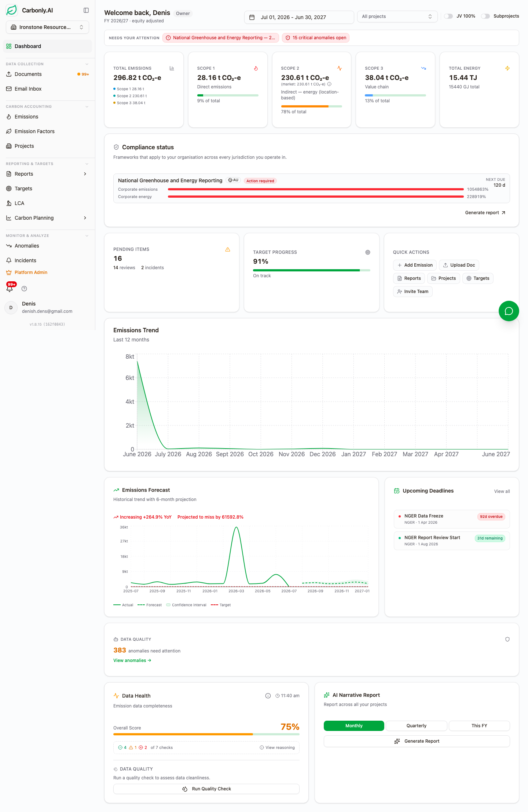Go to Anomalies in the sidebar
This screenshot has height=812, width=528.
(47, 246)
